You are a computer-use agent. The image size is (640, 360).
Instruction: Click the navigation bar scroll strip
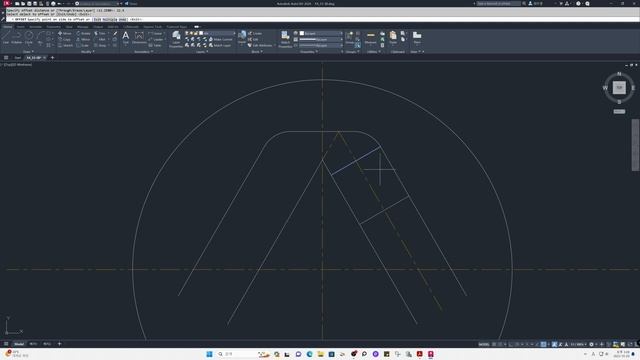635,145
